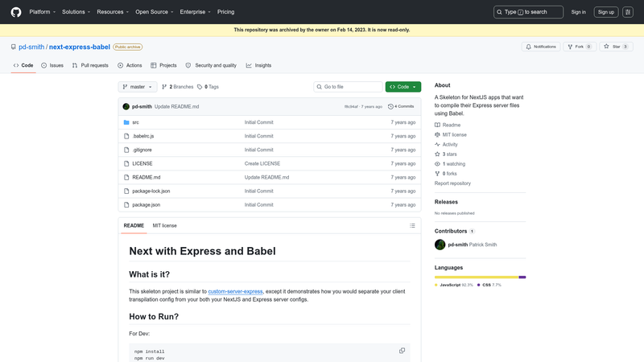The height and width of the screenshot is (362, 644).
Task: Open the master branch selector
Action: coord(137,87)
